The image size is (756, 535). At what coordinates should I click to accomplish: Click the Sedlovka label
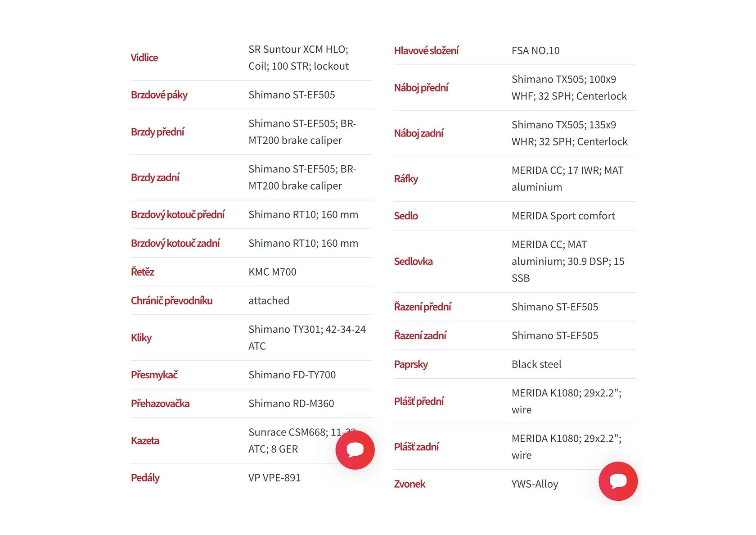[x=413, y=262]
